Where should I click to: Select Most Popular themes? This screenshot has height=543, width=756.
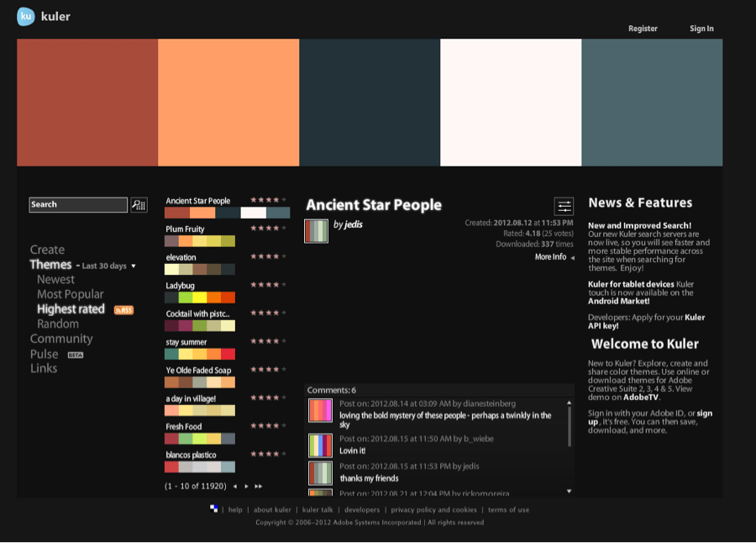71,294
